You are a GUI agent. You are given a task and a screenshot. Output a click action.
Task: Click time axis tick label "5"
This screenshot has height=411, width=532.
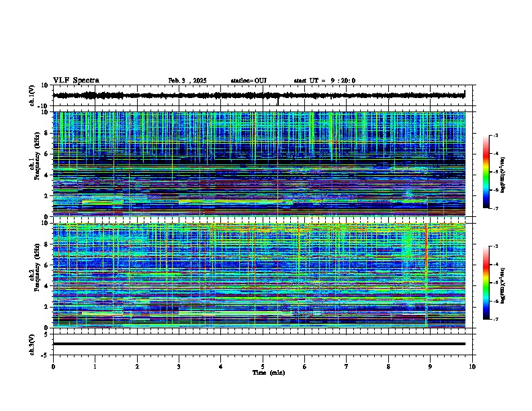[x=263, y=367]
